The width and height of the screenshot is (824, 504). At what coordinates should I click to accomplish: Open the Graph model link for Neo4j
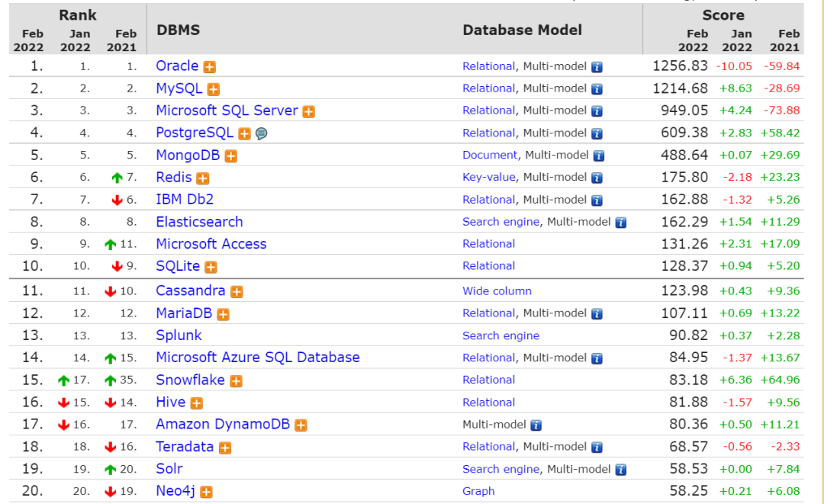coord(478,492)
